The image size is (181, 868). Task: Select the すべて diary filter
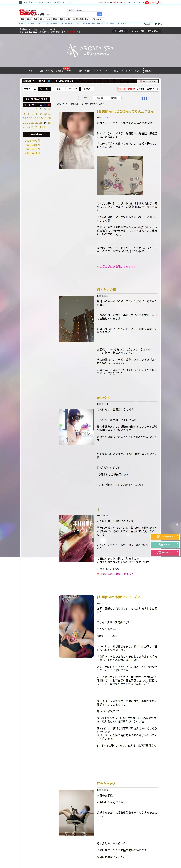point(85,98)
